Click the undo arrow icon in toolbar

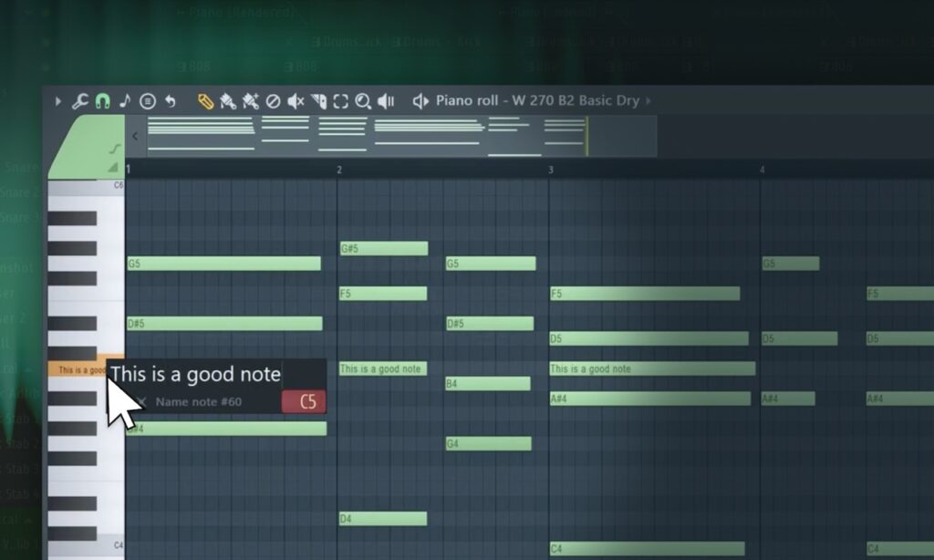pyautogui.click(x=171, y=101)
